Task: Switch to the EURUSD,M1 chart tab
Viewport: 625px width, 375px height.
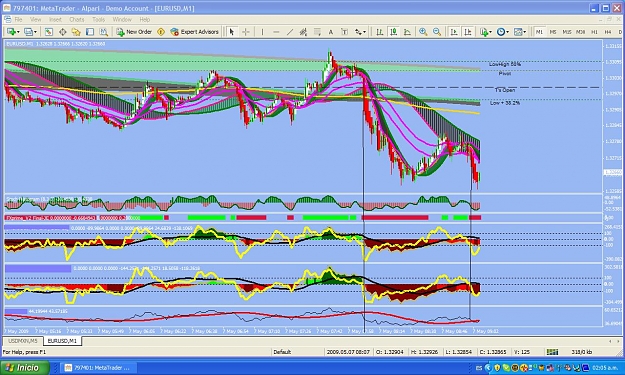Action: (x=62, y=341)
